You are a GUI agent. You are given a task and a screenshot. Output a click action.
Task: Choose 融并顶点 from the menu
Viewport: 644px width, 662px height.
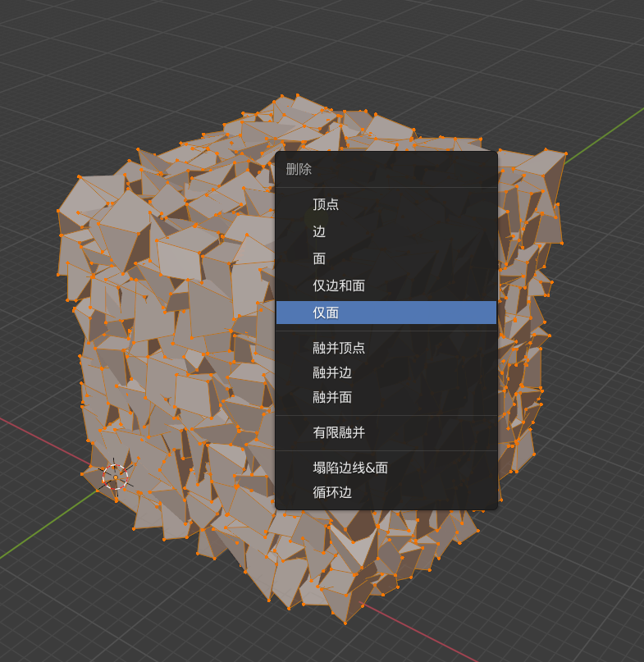(386, 348)
